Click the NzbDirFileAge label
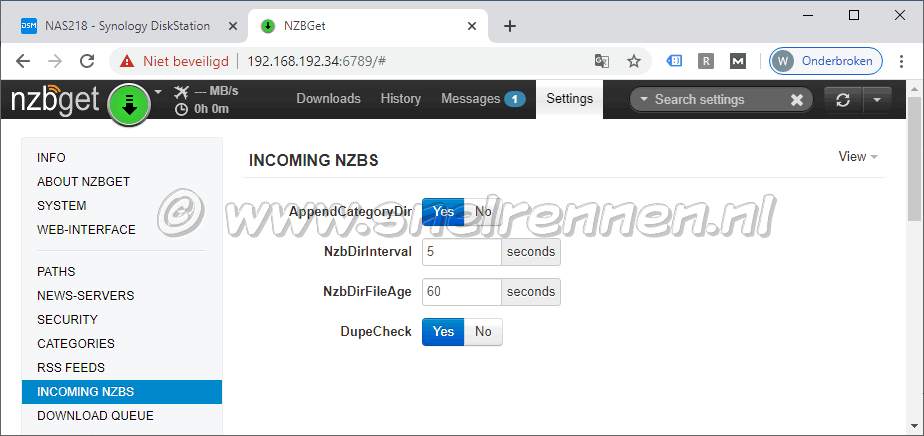Screen dimensions: 924x436 (x=367, y=292)
